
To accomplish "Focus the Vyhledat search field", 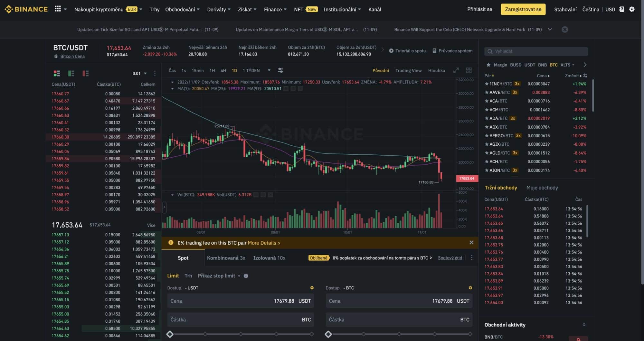I will coord(536,51).
